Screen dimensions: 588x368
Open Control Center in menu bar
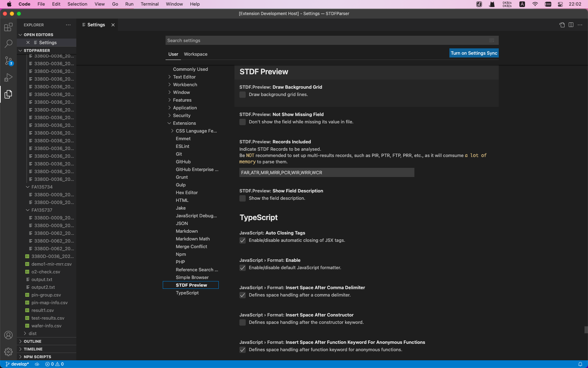(560, 4)
